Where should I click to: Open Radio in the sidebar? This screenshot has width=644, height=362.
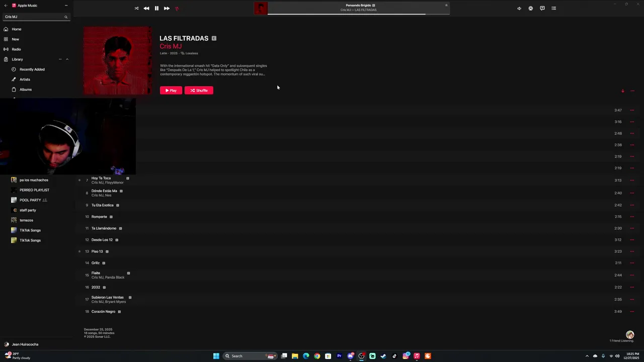16,49
